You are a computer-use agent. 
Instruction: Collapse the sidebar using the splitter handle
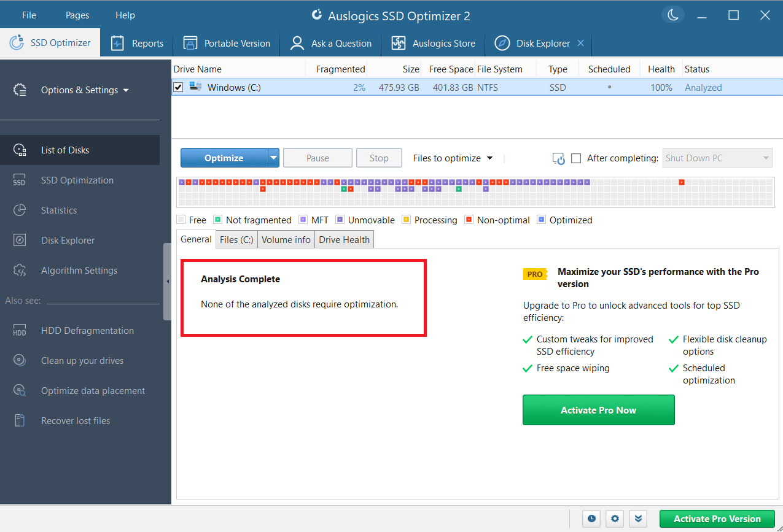pyautogui.click(x=167, y=282)
